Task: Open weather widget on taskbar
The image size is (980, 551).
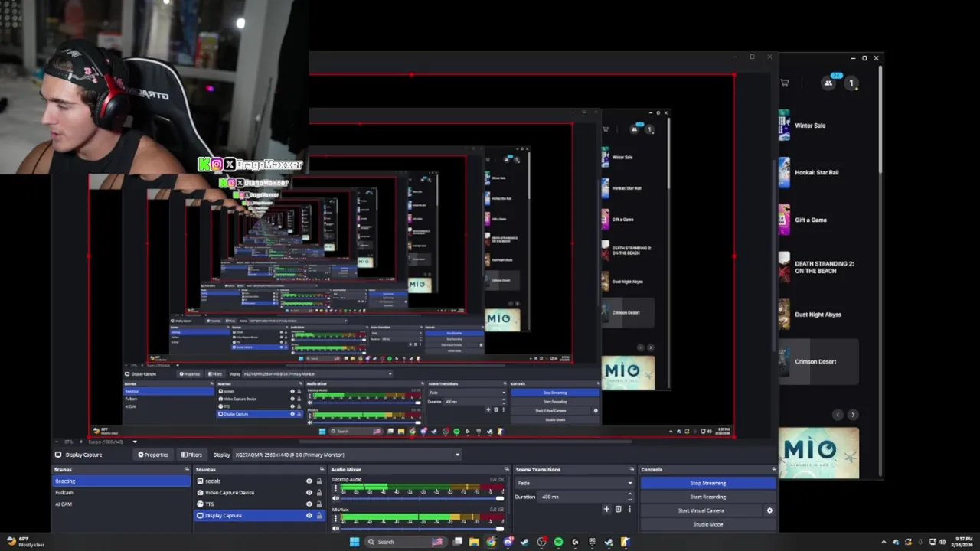Action: (x=24, y=542)
